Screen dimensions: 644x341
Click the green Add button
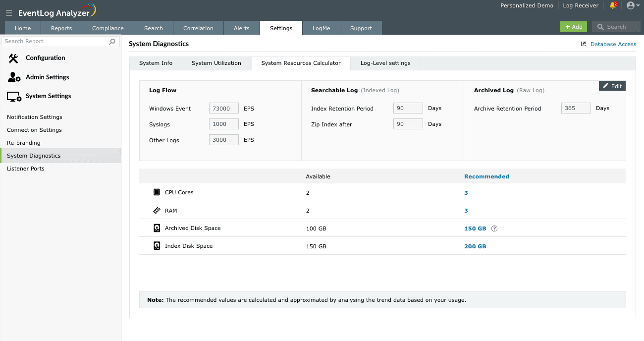tap(573, 27)
